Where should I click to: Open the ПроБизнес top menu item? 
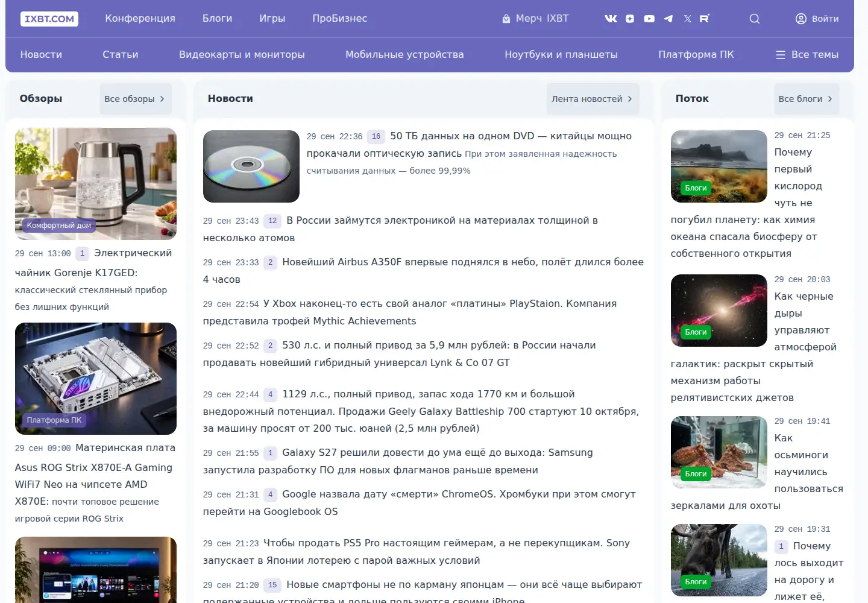point(340,19)
